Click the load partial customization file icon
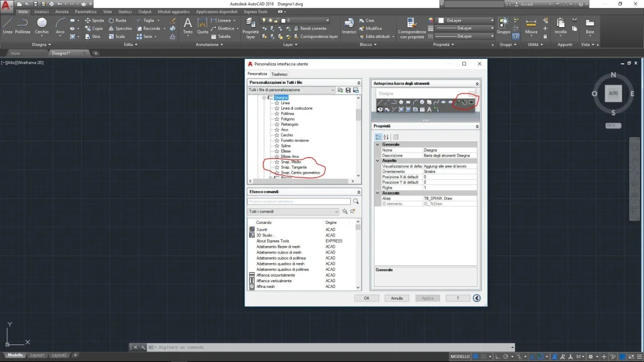 (340, 90)
